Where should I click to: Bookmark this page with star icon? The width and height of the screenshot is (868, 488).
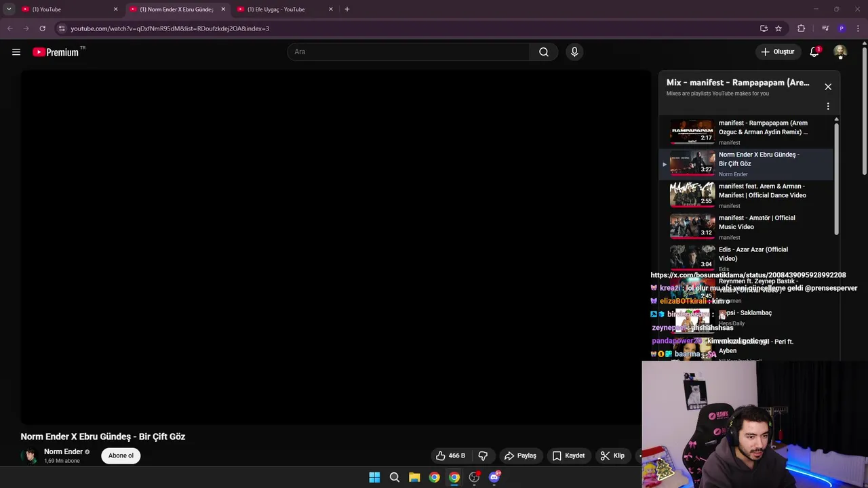point(778,28)
